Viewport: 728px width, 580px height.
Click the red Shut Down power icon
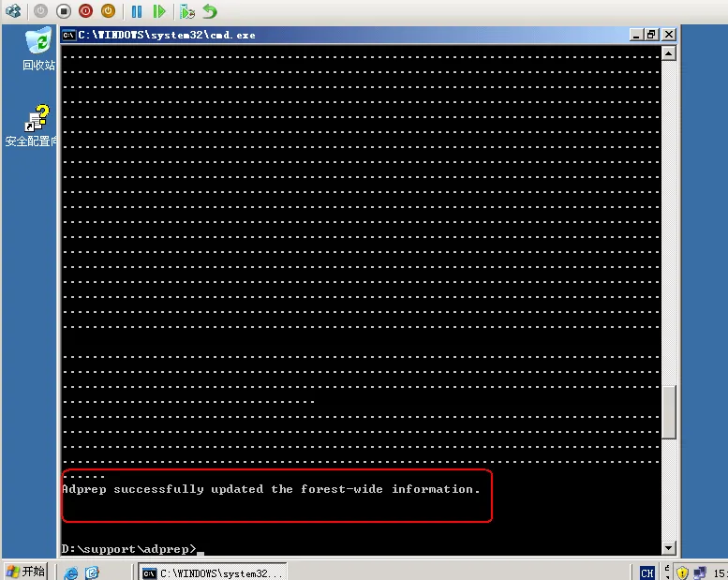coord(86,10)
